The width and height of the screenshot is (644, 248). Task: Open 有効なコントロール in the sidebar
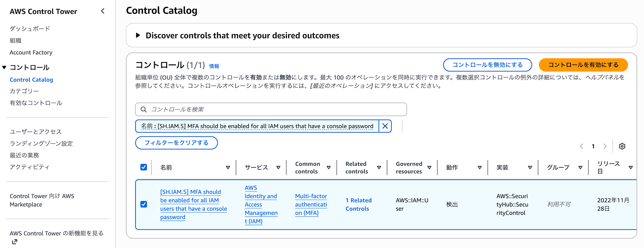(36, 103)
